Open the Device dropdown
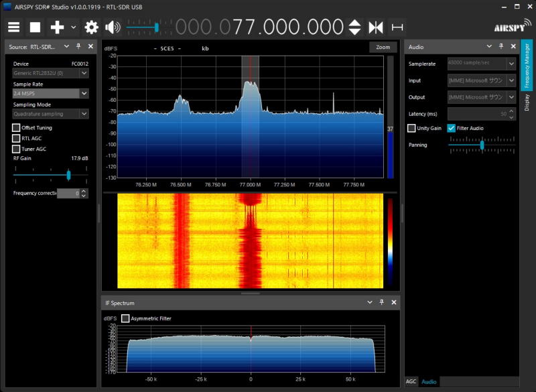The image size is (536, 392). [51, 73]
